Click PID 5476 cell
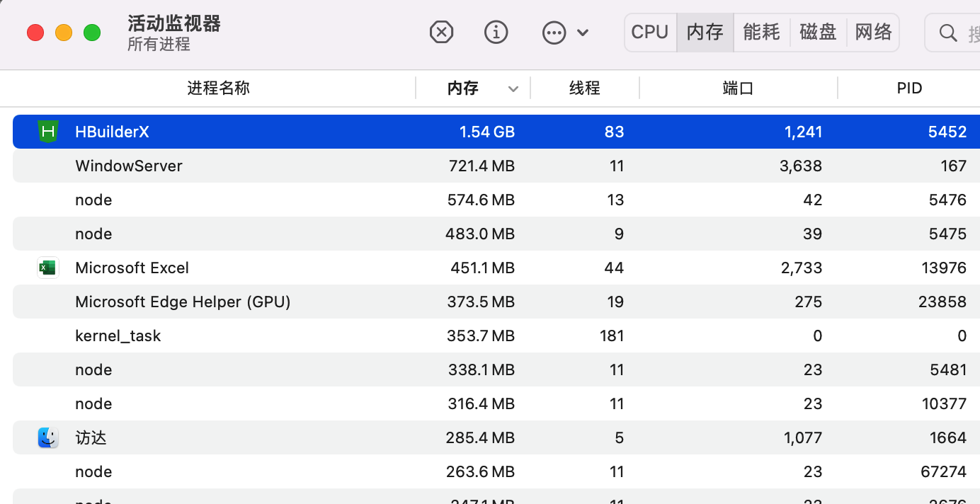Viewport: 980px width, 504px height. (947, 200)
